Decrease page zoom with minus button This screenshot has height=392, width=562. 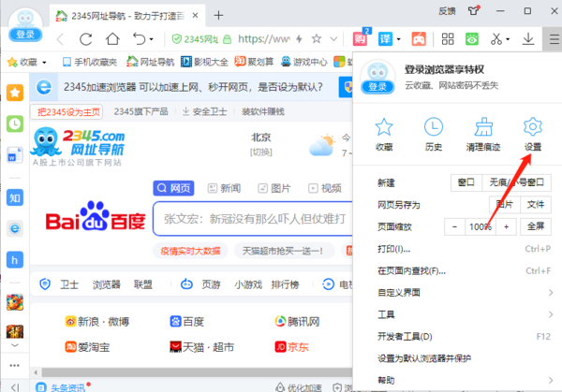click(x=455, y=227)
